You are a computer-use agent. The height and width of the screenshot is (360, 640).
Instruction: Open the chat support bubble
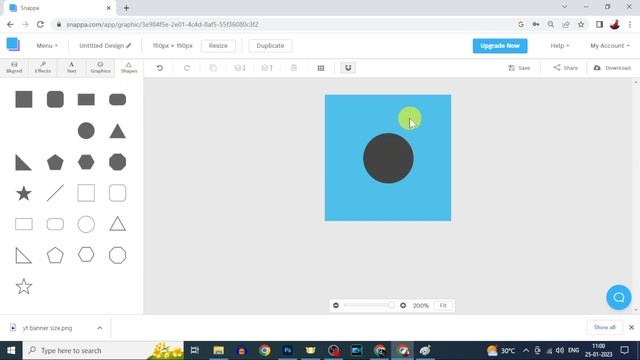(x=619, y=297)
